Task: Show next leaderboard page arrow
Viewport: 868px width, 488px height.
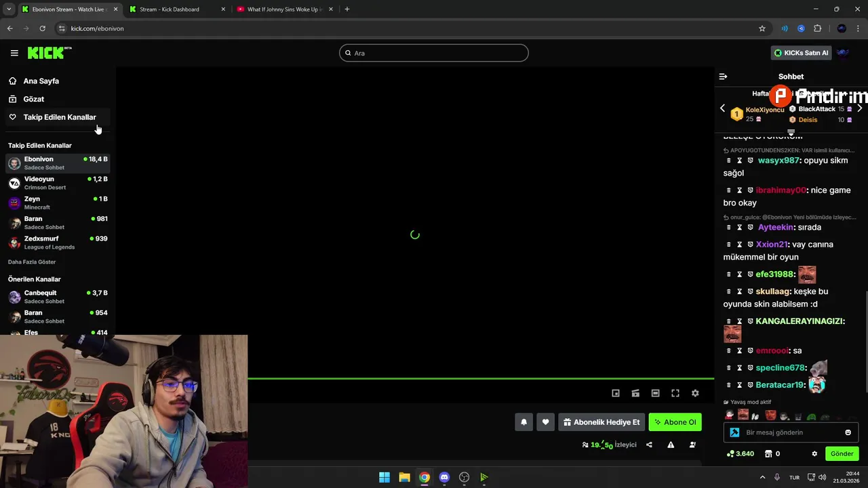Action: [x=859, y=108]
